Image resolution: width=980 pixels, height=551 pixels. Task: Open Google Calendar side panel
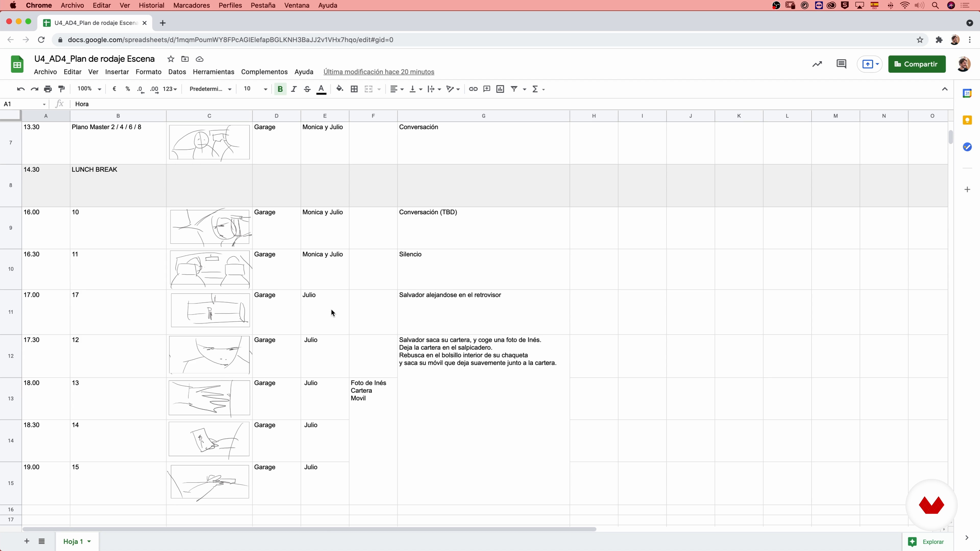[967, 93]
